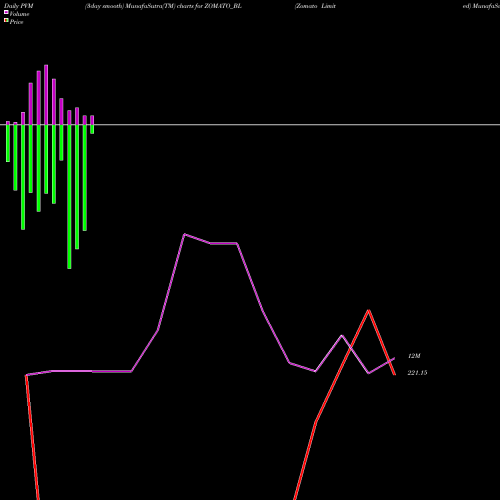This screenshot has width=500, height=500.
Task: Click the "Price" legend label
Action: pyautogui.click(x=16, y=22)
